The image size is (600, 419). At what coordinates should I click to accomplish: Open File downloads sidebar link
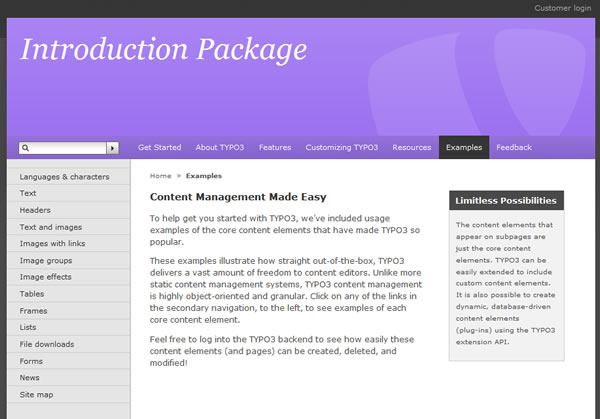coord(47,344)
